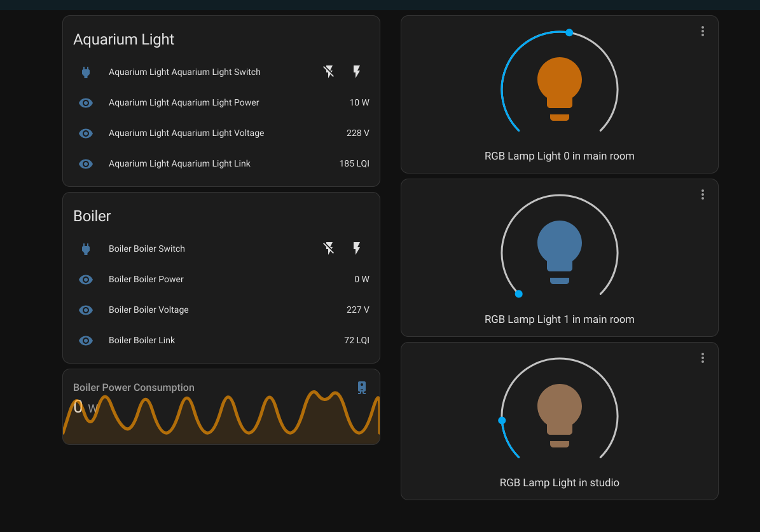The height and width of the screenshot is (532, 760).
Task: Click eye icon for Aquarium Light Power
Action: point(86,103)
